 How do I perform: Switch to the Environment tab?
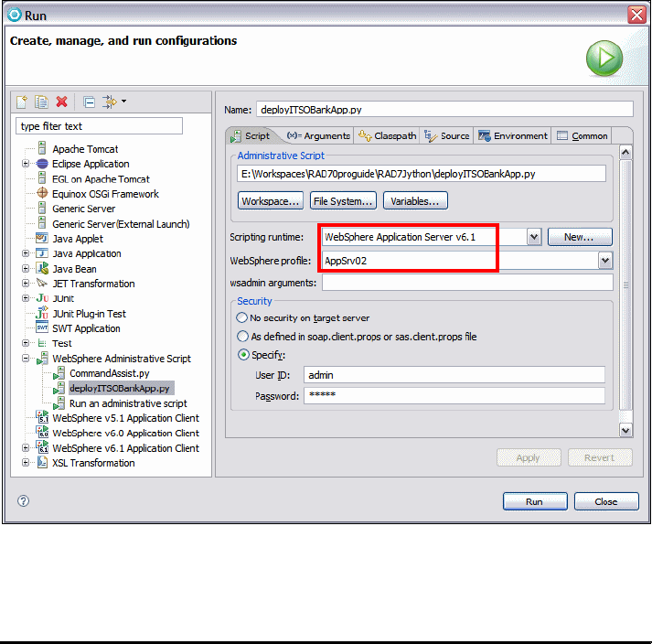pos(512,135)
